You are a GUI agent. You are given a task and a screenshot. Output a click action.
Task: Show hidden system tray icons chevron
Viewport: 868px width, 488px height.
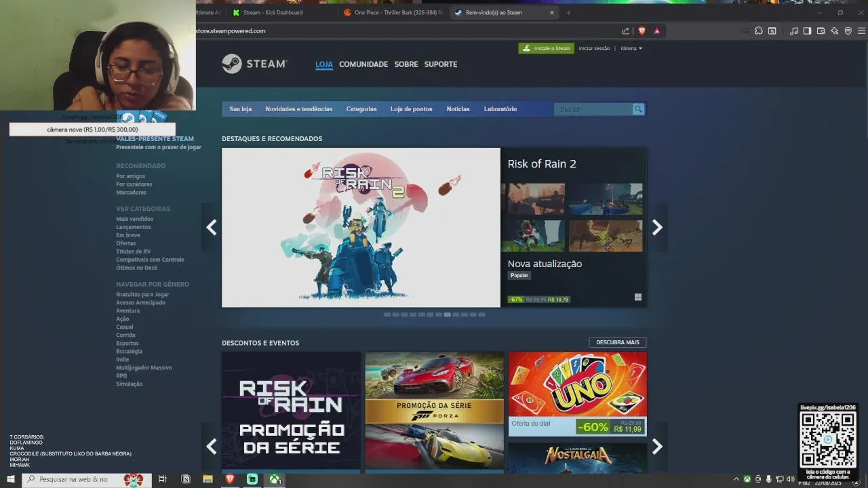pos(736,479)
